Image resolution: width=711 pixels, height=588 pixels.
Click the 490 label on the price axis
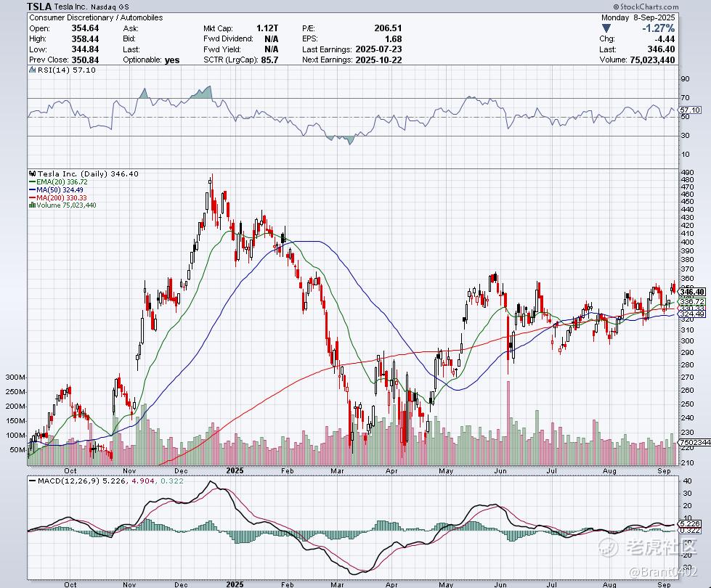[688, 172]
